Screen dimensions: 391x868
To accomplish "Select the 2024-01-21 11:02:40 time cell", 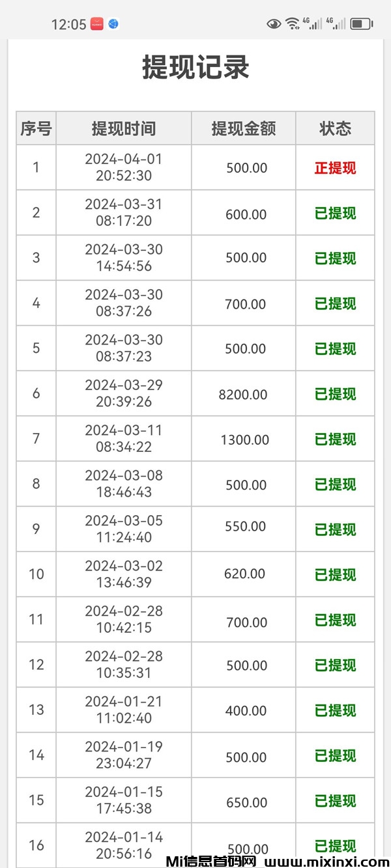I will coord(124,710).
